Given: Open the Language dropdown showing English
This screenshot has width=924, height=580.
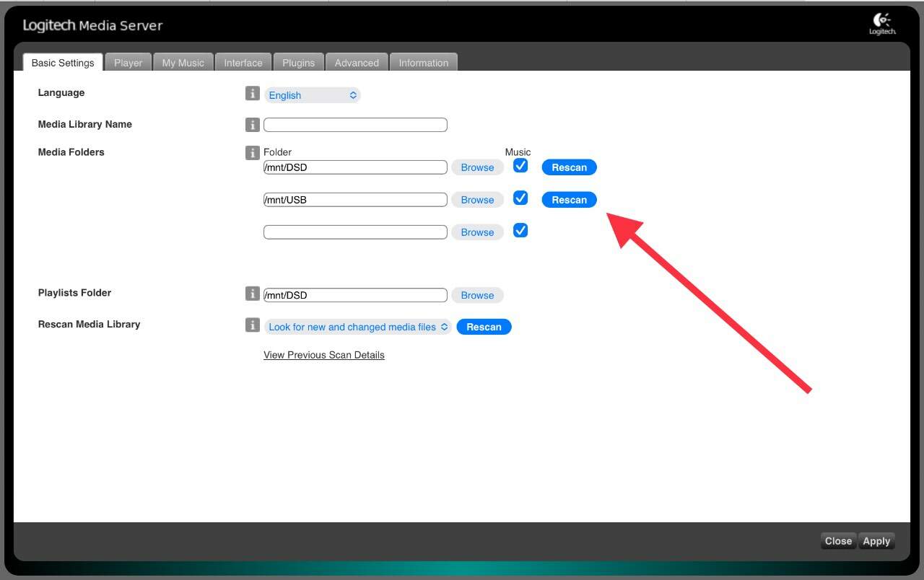Looking at the screenshot, I should [313, 95].
